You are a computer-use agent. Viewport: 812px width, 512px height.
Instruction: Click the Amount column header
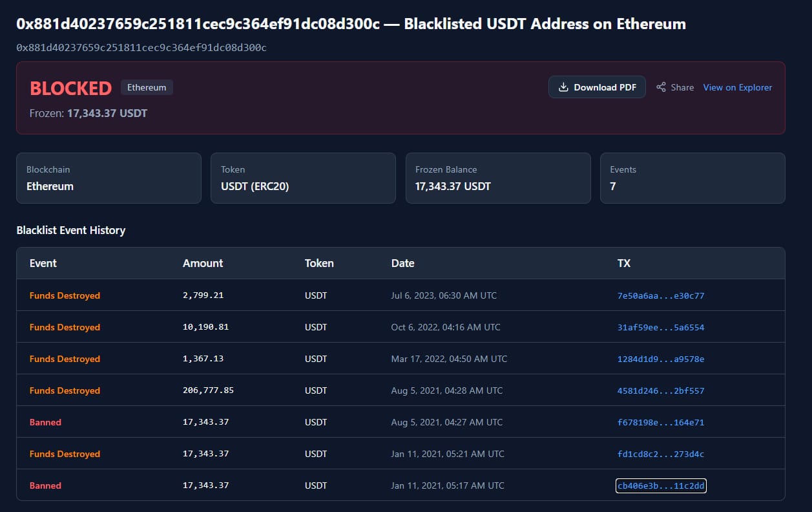point(203,263)
